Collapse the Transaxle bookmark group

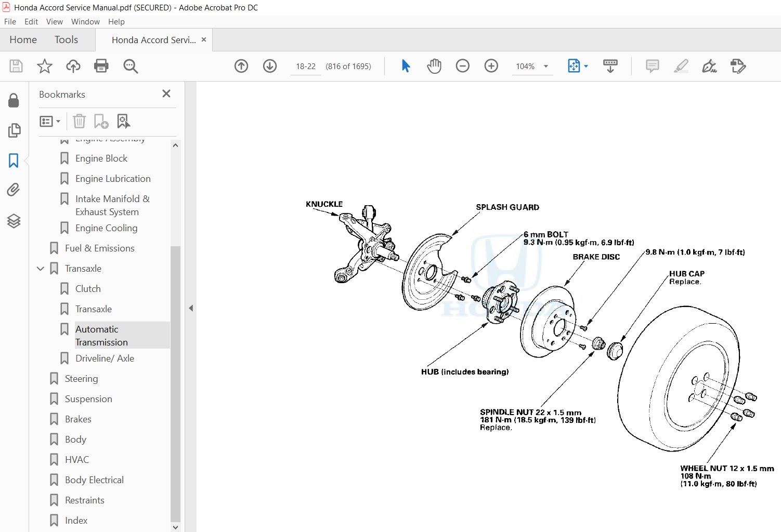tap(41, 269)
